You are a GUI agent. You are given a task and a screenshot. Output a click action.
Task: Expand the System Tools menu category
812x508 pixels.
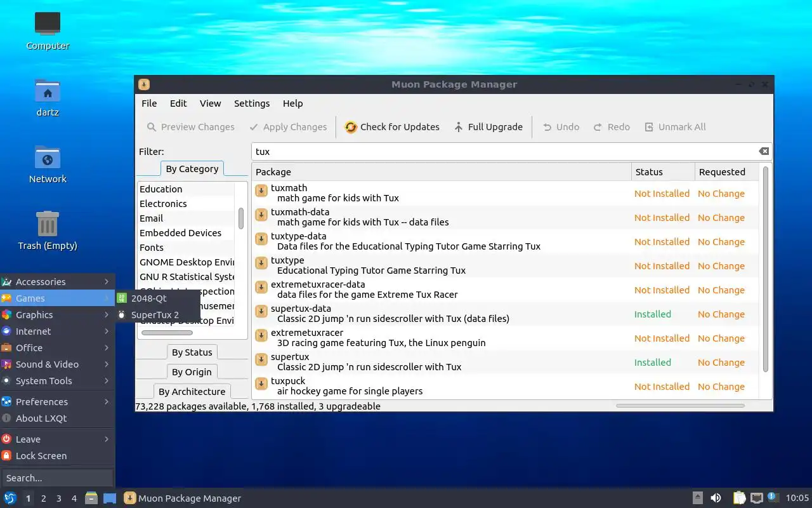point(57,381)
